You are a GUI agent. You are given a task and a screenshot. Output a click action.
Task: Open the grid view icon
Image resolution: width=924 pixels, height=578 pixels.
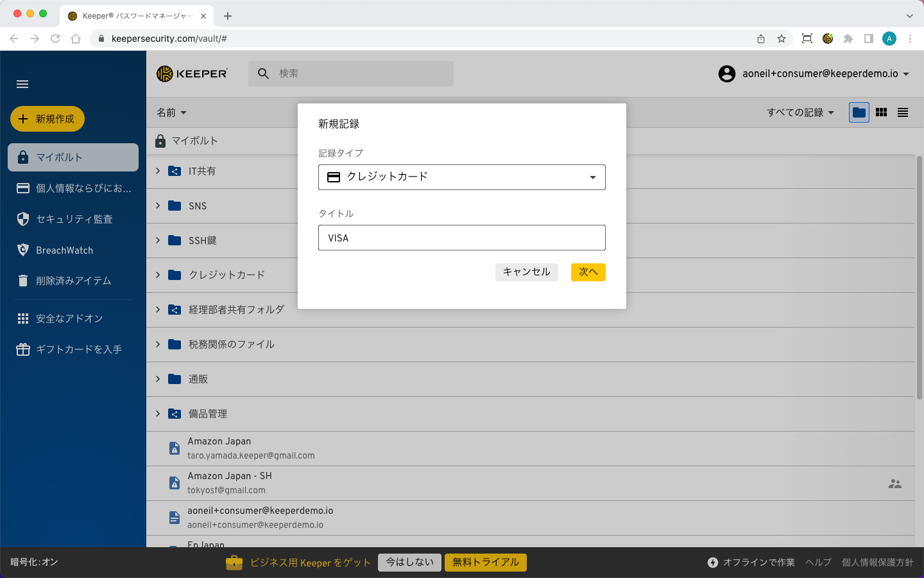point(881,112)
